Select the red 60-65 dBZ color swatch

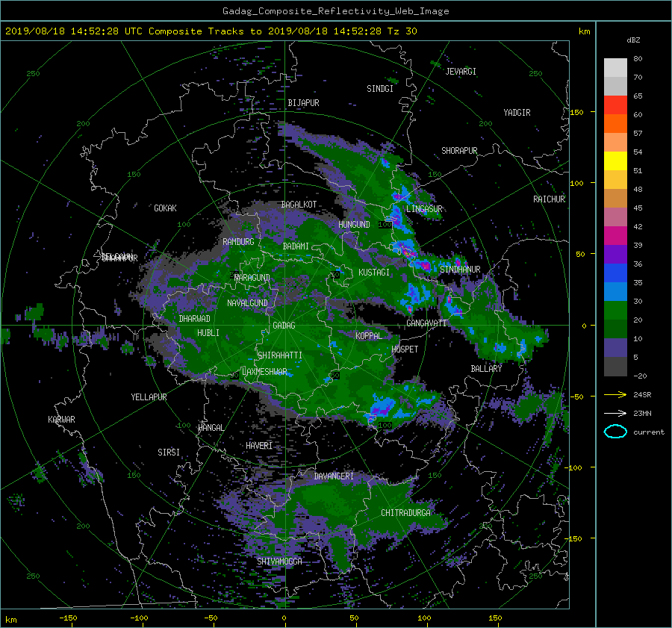pos(615,105)
